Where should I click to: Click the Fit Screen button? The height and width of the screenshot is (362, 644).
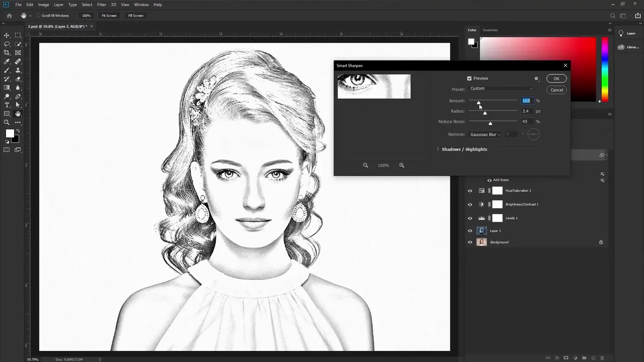point(109,16)
